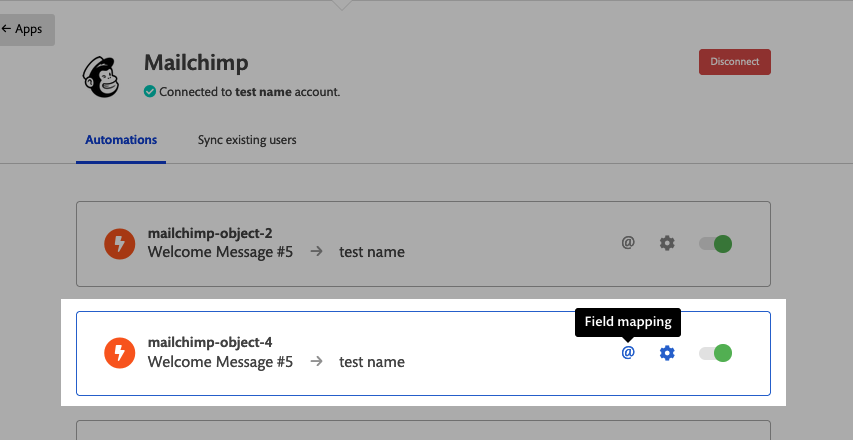Disable the mailchimp-object-4 automation switch
Image resolution: width=853 pixels, height=440 pixels.
click(715, 353)
